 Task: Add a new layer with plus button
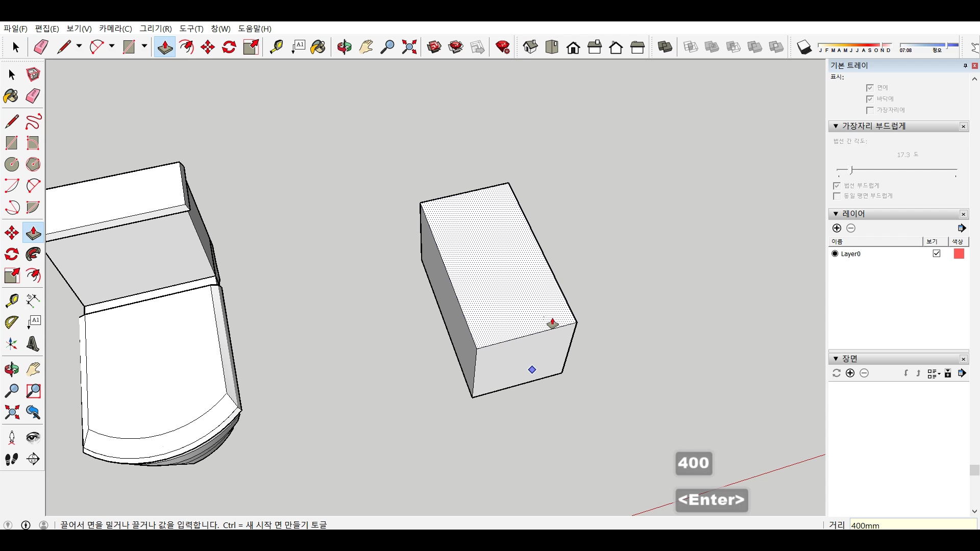837,228
